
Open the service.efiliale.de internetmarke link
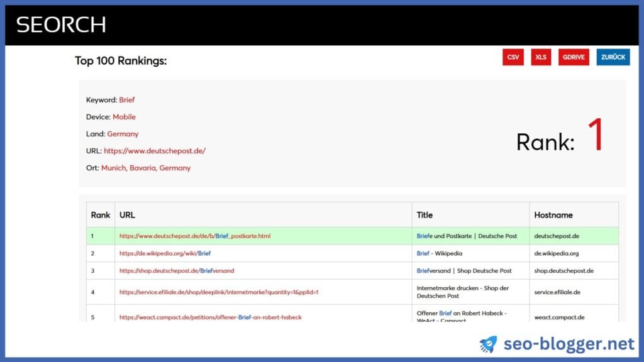tap(219, 292)
